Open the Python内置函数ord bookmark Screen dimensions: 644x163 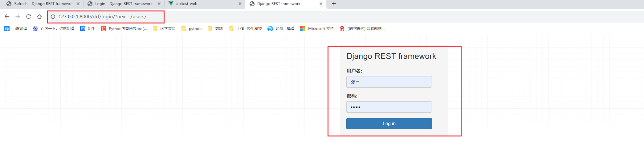[x=124, y=29]
